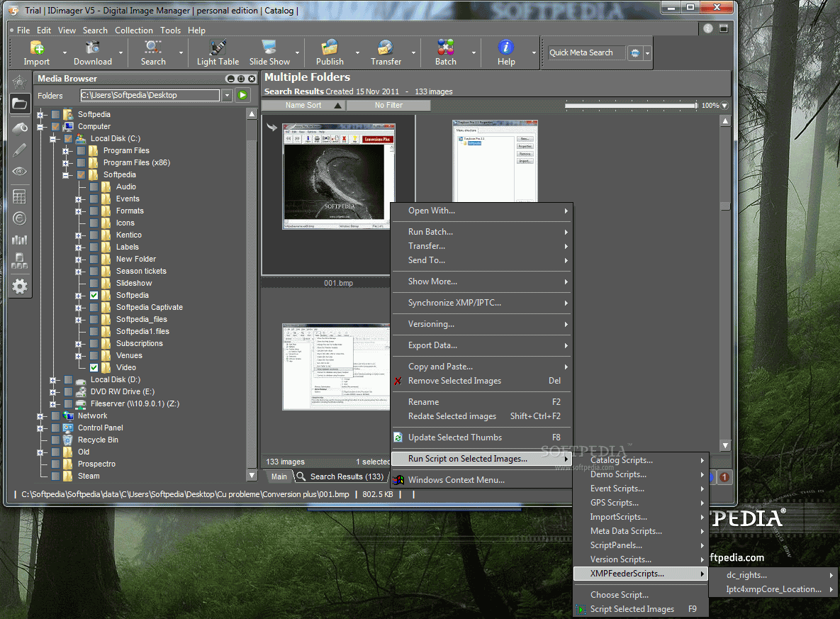
Task: Click the red number 1 badge icon
Action: point(724,477)
